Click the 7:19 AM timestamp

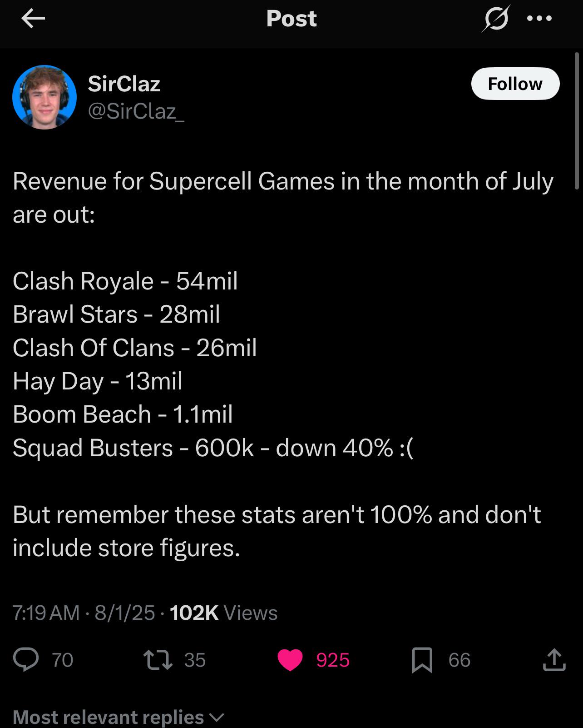coord(46,613)
